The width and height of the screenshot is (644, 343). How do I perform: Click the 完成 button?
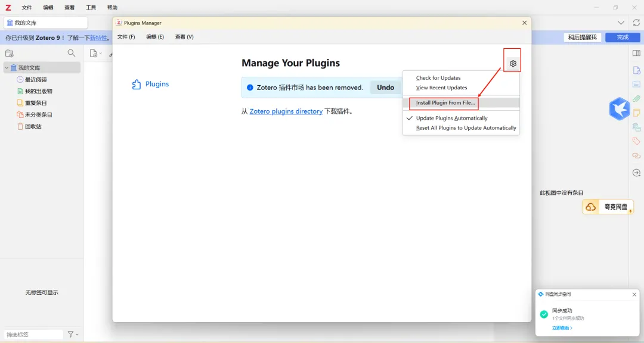pos(623,38)
